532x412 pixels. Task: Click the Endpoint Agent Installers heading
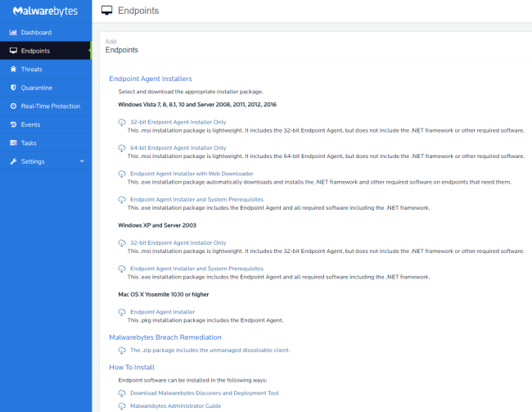151,79
